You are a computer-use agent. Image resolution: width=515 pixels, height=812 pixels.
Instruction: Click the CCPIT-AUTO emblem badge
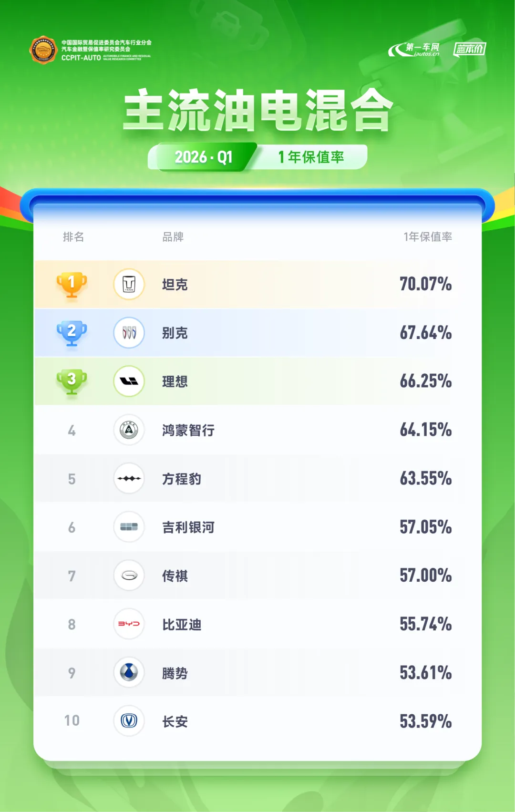pos(43,50)
